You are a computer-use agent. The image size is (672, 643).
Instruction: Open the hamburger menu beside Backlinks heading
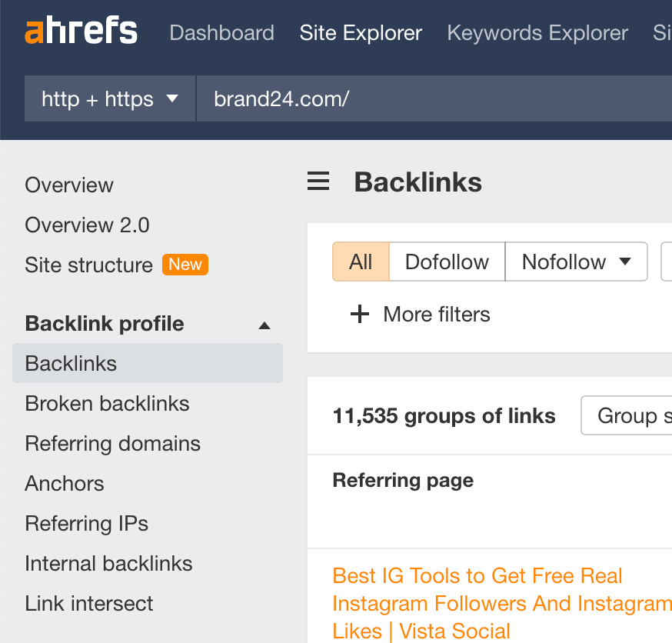(318, 182)
